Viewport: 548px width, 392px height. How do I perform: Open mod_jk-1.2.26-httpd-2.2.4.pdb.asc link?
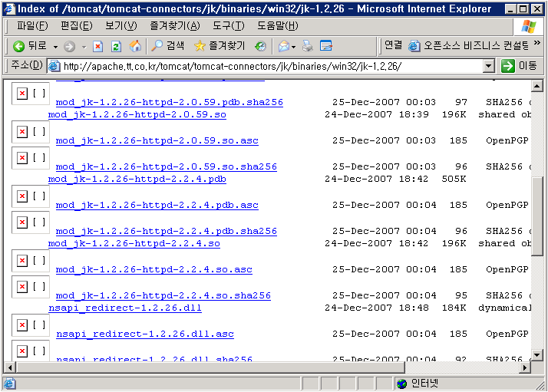157,205
